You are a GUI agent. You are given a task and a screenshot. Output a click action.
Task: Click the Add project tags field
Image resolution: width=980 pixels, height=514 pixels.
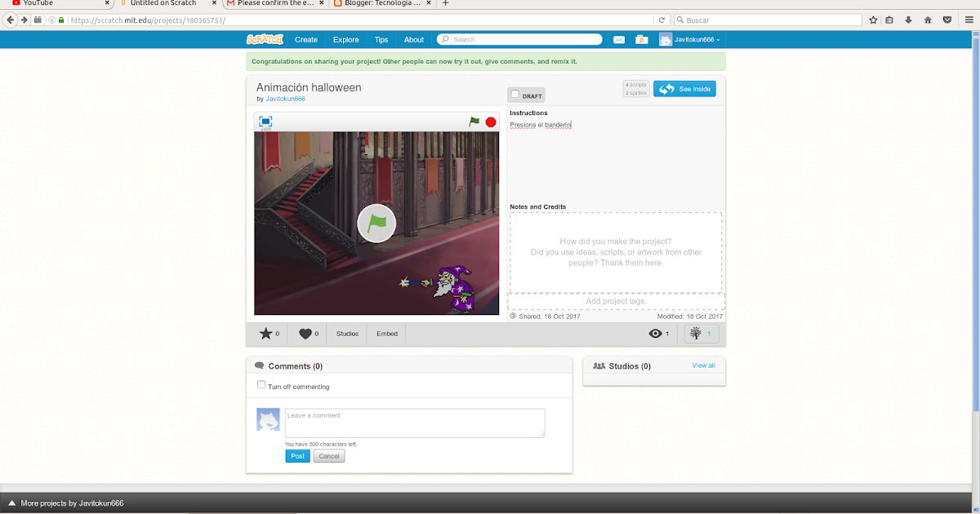coord(616,301)
